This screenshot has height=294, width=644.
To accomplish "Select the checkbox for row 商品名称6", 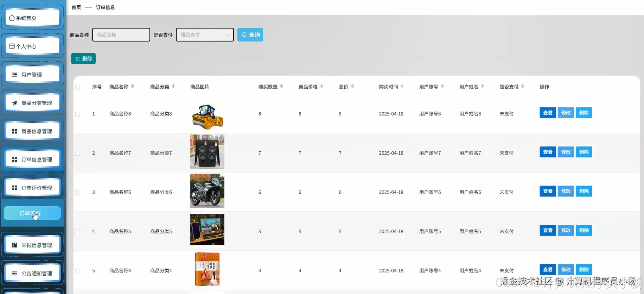I will pos(78,193).
